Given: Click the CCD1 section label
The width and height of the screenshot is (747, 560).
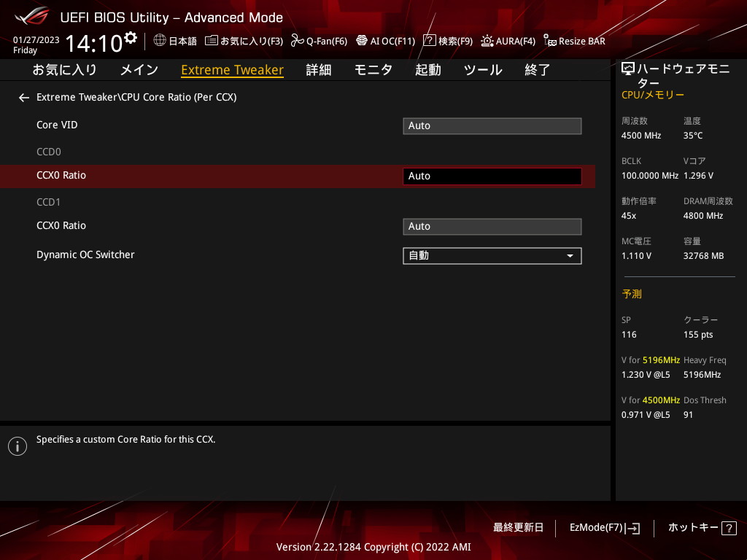Looking at the screenshot, I should click(49, 203).
